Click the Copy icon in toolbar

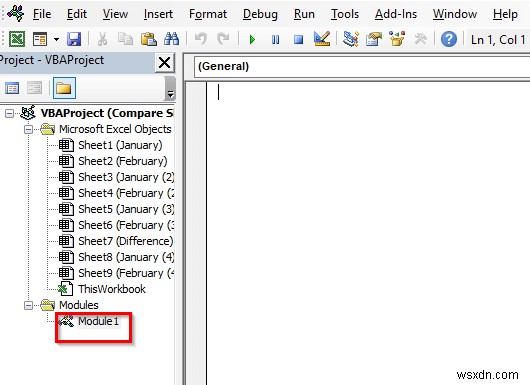[x=125, y=39]
